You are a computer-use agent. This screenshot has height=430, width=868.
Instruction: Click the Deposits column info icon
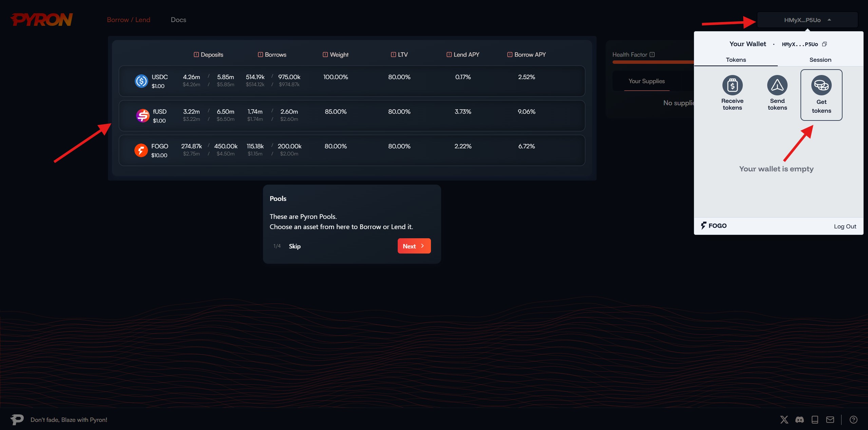point(196,55)
